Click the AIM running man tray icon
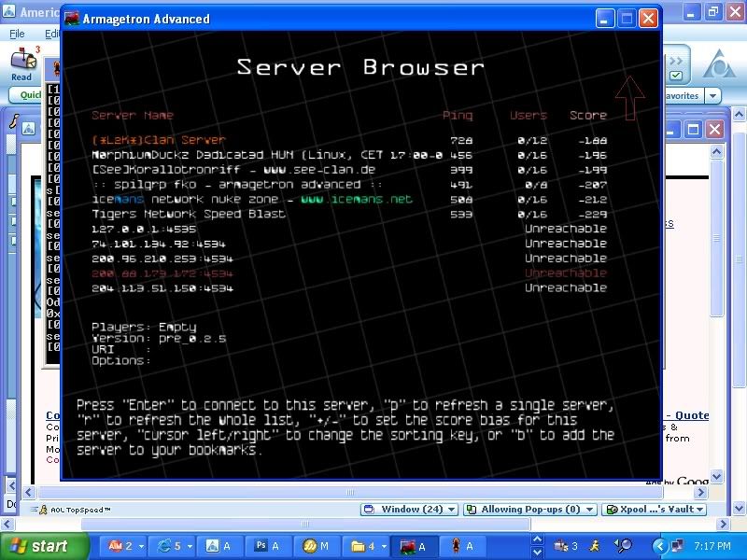This screenshot has height=560, width=747. click(x=595, y=546)
